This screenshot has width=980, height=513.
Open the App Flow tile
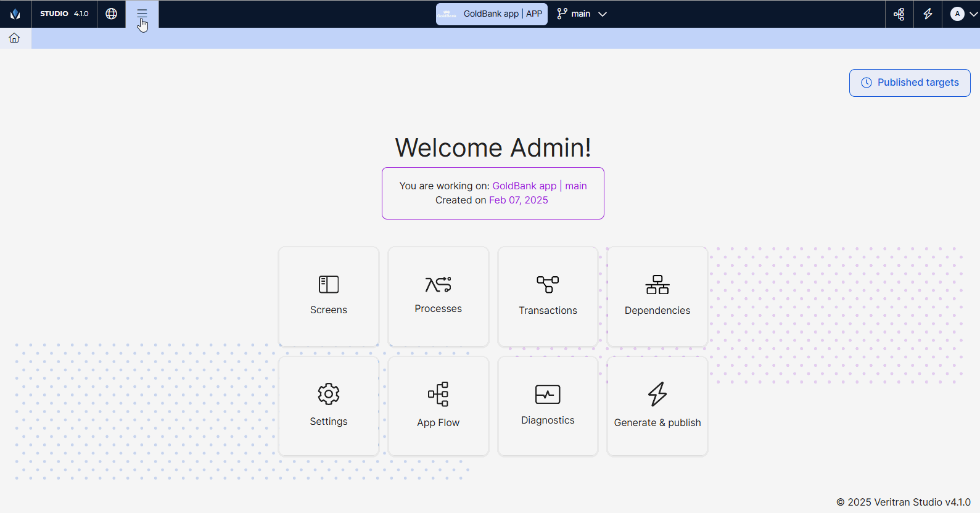coord(439,406)
